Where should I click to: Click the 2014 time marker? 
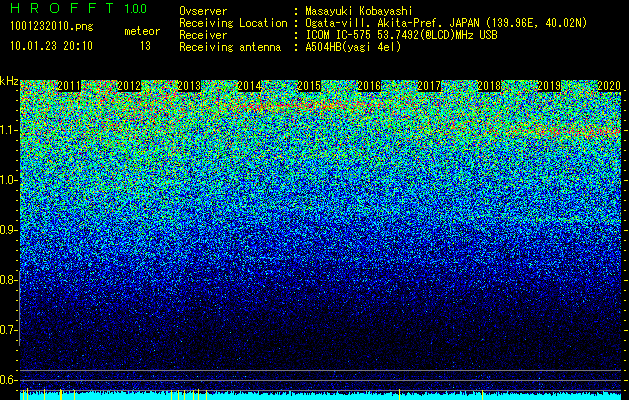tap(249, 86)
